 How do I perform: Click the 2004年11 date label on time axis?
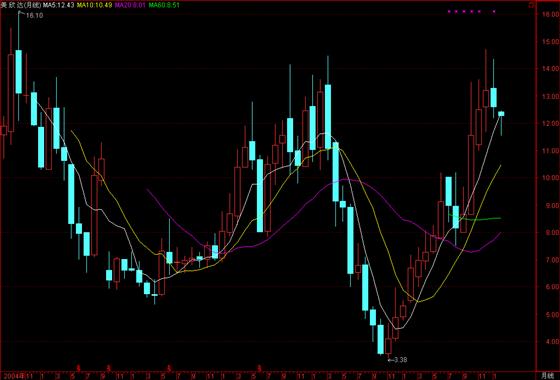click(x=17, y=375)
